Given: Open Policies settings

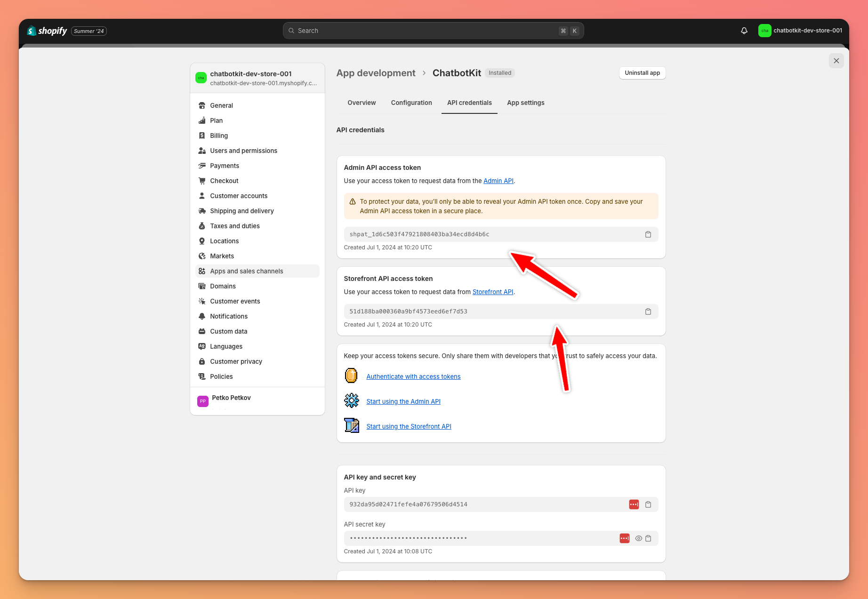Looking at the screenshot, I should tap(257, 376).
